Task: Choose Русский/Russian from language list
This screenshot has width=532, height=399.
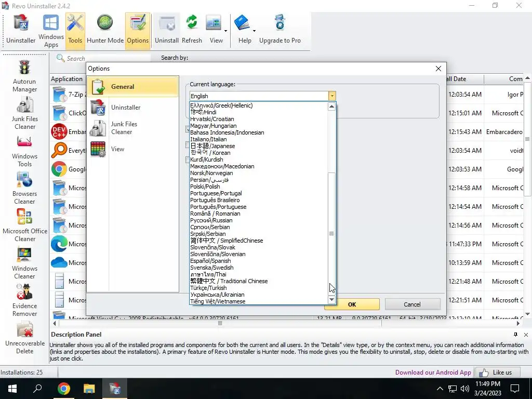Action: tap(211, 220)
